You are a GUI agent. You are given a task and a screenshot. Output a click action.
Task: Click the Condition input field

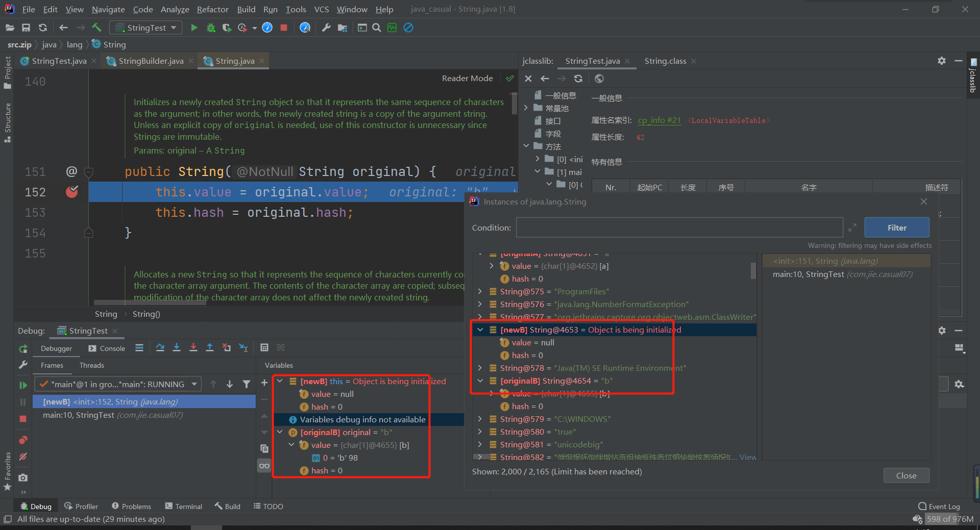point(679,228)
